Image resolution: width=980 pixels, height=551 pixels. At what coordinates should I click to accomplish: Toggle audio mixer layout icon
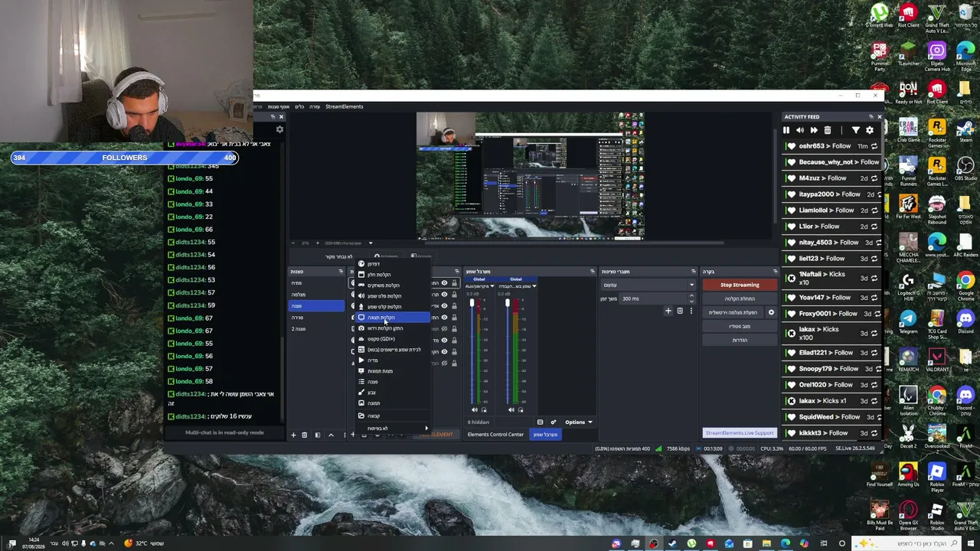point(540,422)
